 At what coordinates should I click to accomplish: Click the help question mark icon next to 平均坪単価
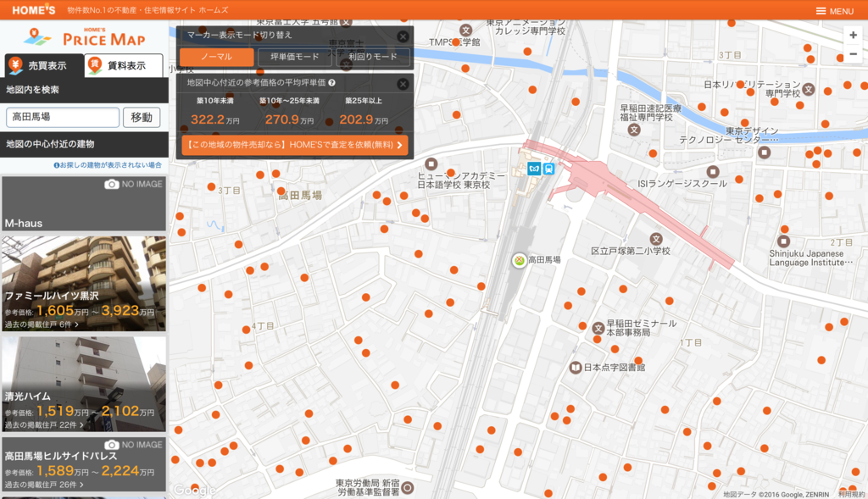click(x=331, y=83)
